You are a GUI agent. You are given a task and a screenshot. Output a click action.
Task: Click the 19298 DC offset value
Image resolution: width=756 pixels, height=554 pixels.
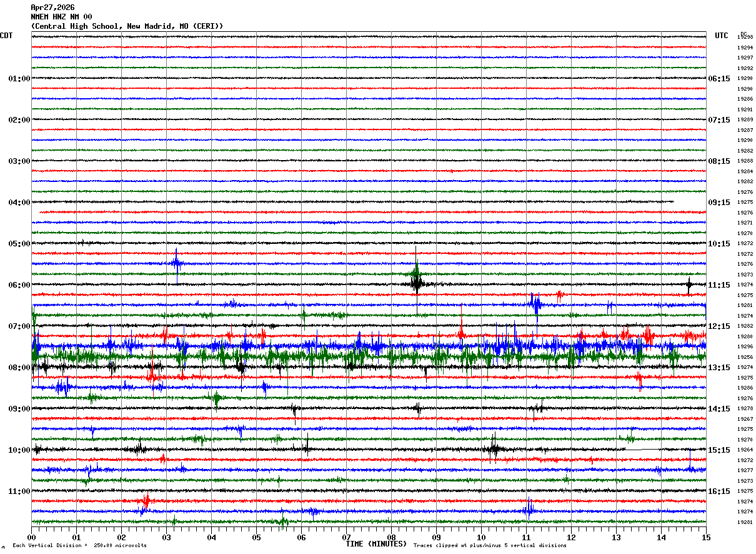point(745,38)
